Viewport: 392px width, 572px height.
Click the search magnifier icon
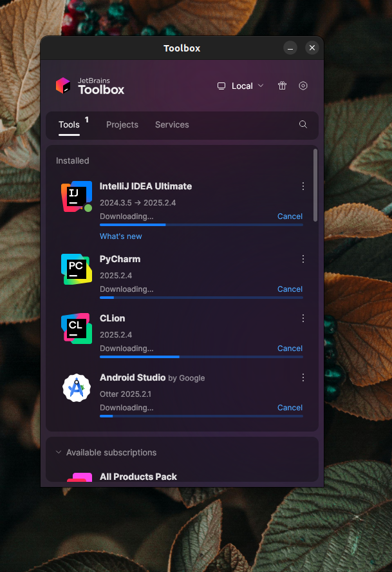pos(303,124)
